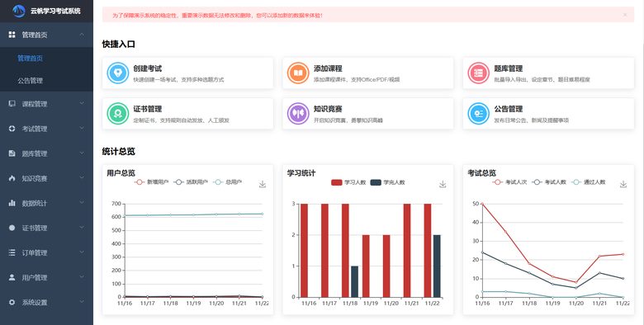This screenshot has width=644, height=325.
Task: Toggle 总用户 series in legend
Action: coord(228,182)
